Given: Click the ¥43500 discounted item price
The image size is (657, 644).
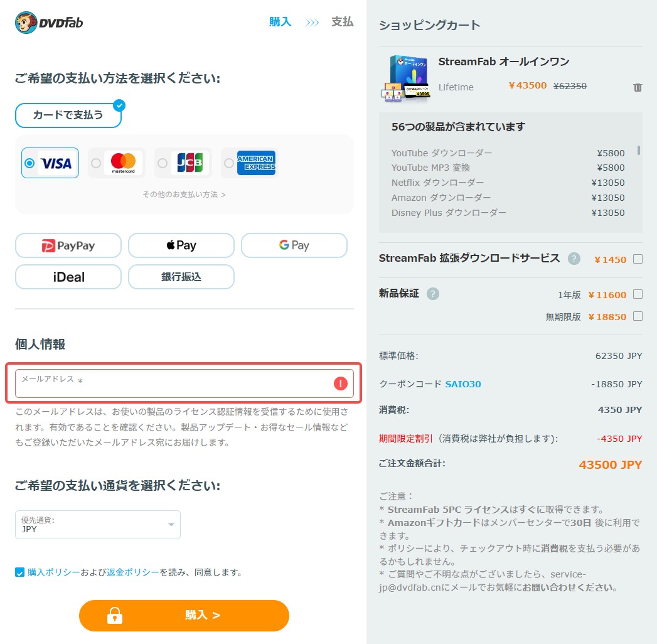Looking at the screenshot, I should point(528,85).
